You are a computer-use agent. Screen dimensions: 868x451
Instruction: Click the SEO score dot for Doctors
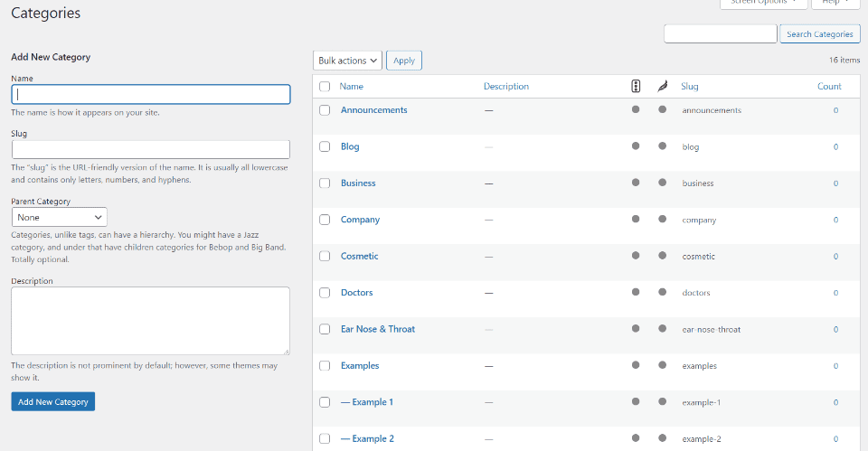pyautogui.click(x=636, y=292)
